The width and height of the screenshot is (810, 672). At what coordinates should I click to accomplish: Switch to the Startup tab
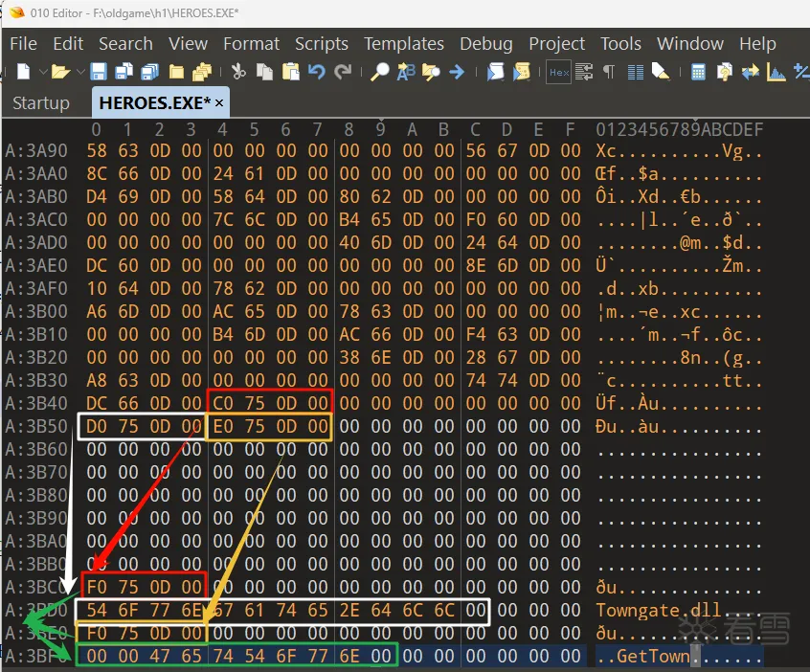40,102
